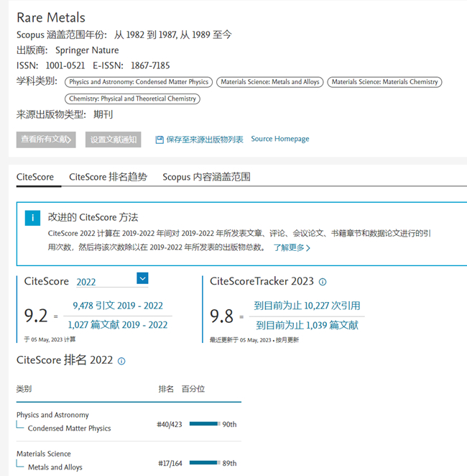Image resolution: width=467 pixels, height=476 pixels.
Task: Expand 了解更多 for CiteScore method
Action: point(292,248)
